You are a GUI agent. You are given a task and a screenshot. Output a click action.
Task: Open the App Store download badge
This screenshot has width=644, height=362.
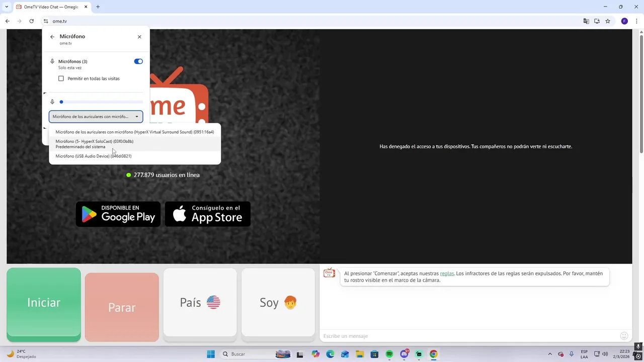208,214
